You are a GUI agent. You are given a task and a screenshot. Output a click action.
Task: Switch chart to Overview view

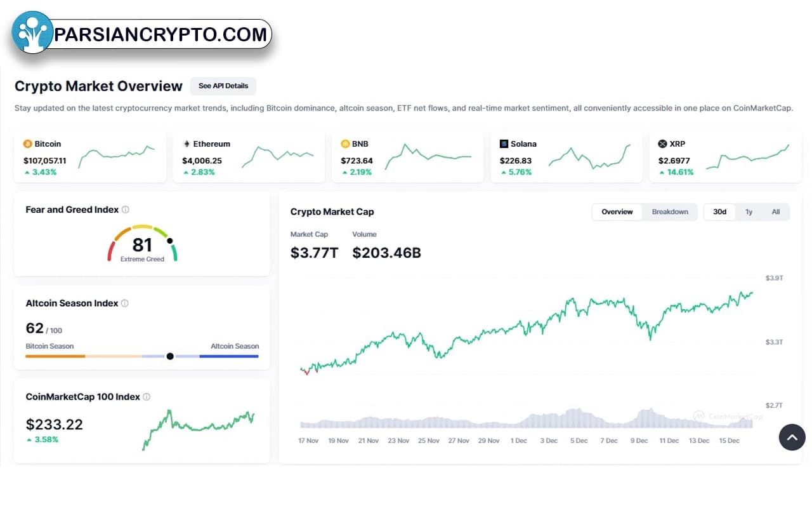click(617, 212)
